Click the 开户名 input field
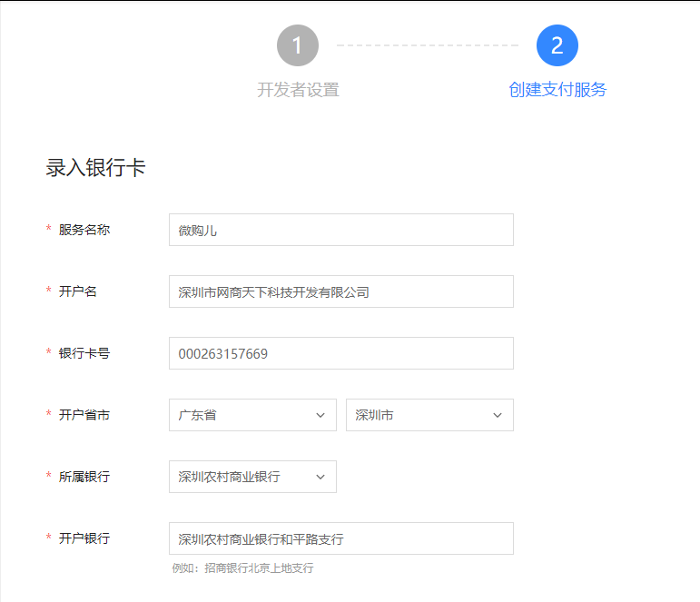 (341, 291)
